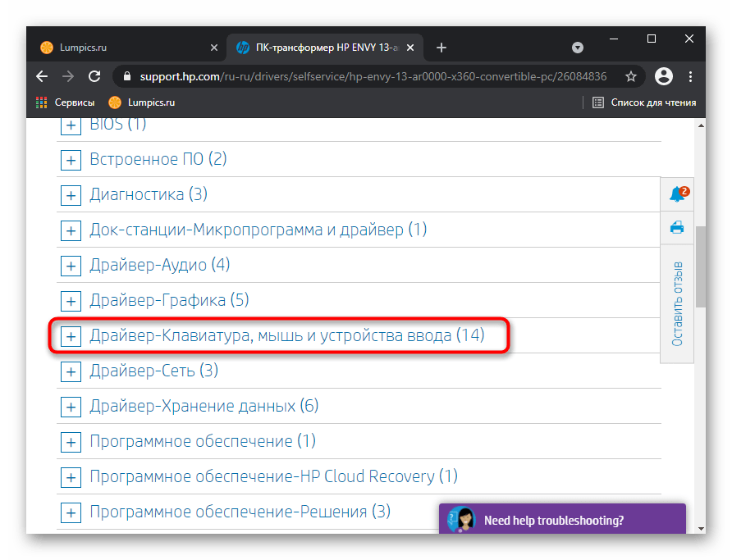Image resolution: width=732 pixels, height=560 pixels.
Task: Expand Программное обеспечение-HP Cloud Recovery plus icon
Action: [x=71, y=477]
